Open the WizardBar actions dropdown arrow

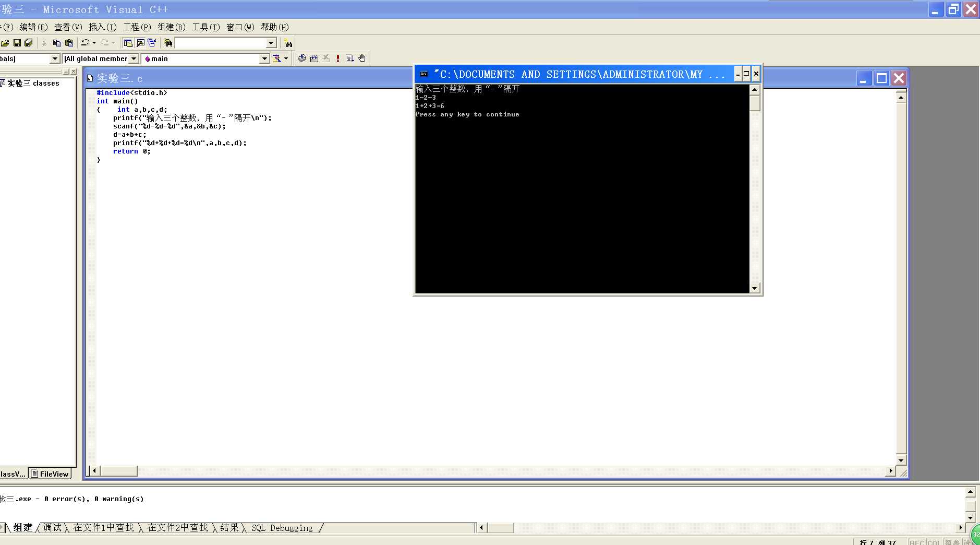pos(286,58)
